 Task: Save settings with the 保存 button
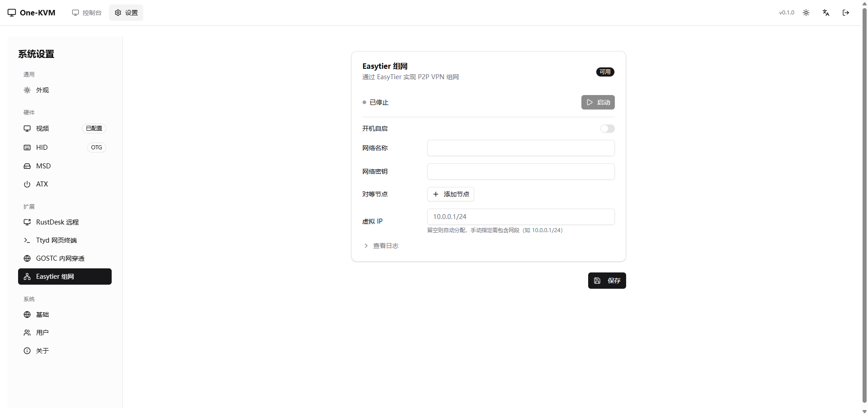(x=607, y=281)
